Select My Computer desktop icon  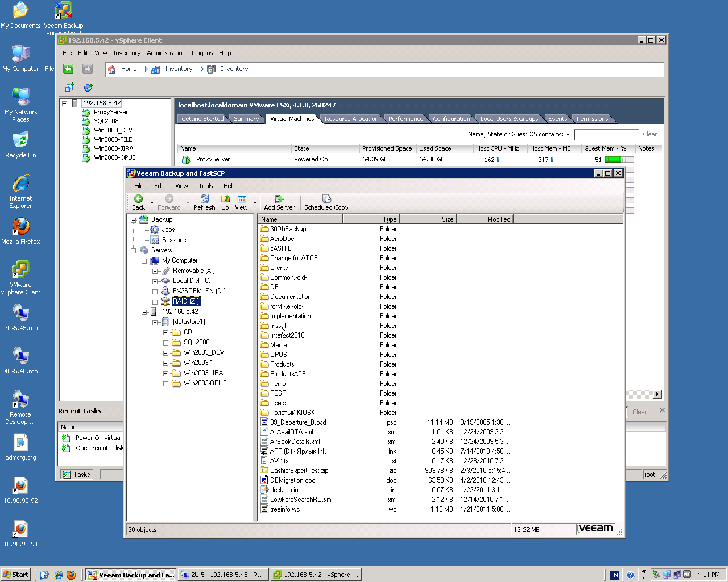(20, 59)
